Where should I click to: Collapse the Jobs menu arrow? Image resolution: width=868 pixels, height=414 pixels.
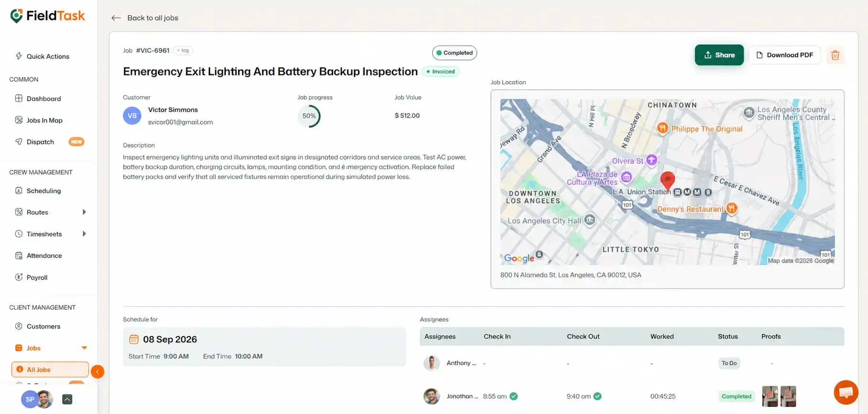click(84, 348)
